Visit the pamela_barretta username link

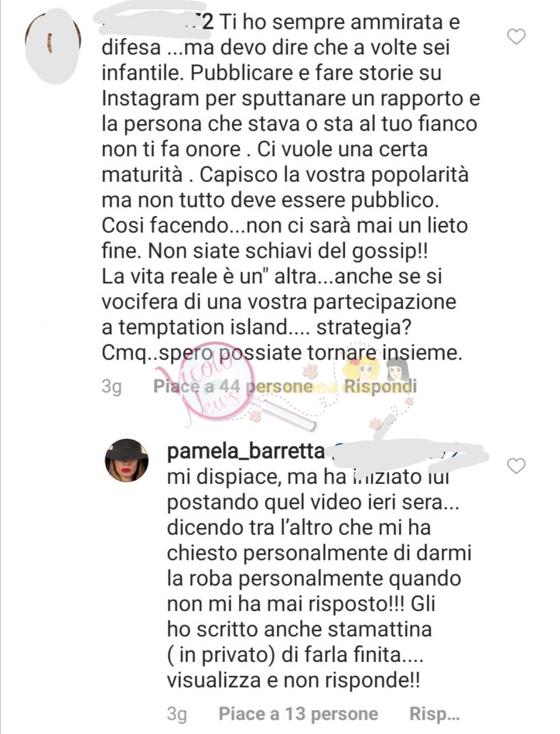(x=246, y=452)
